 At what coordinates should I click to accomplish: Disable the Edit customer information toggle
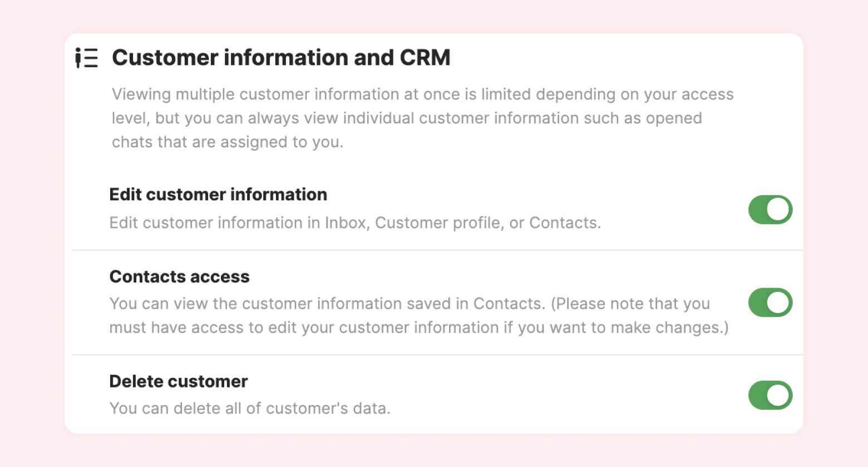click(770, 210)
